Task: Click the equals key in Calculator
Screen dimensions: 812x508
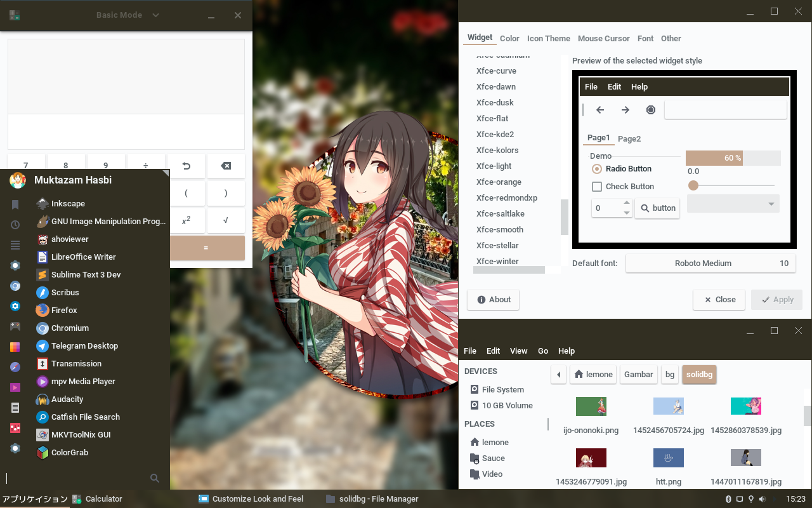Action: 206,248
